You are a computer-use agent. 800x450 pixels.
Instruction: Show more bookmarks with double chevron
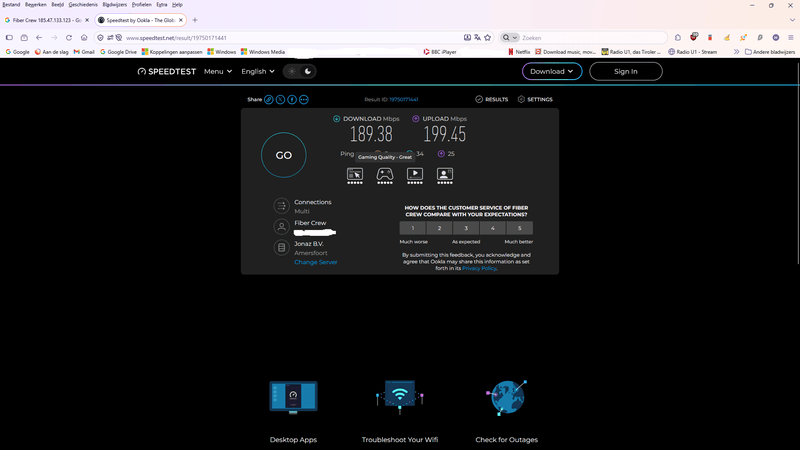[736, 52]
